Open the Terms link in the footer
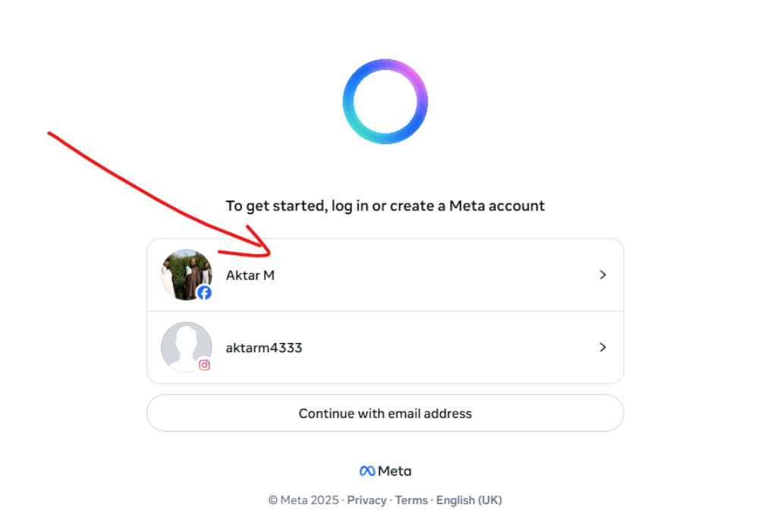Screen dimensions: 783x532 coord(411,500)
